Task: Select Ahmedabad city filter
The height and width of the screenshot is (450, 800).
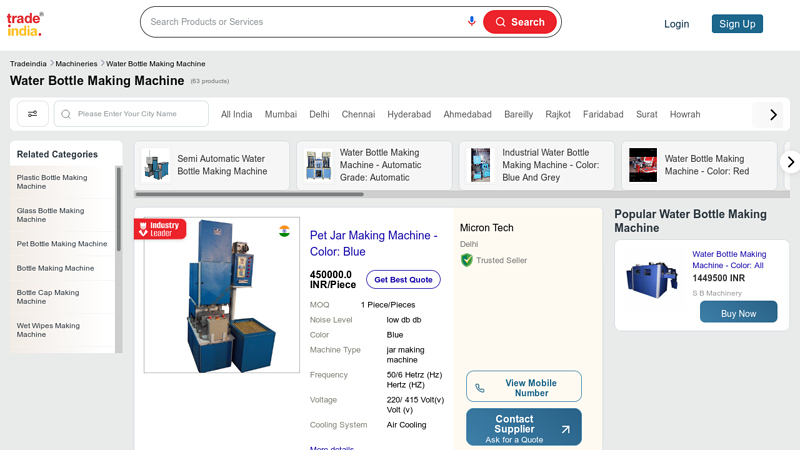Action: 467,114
